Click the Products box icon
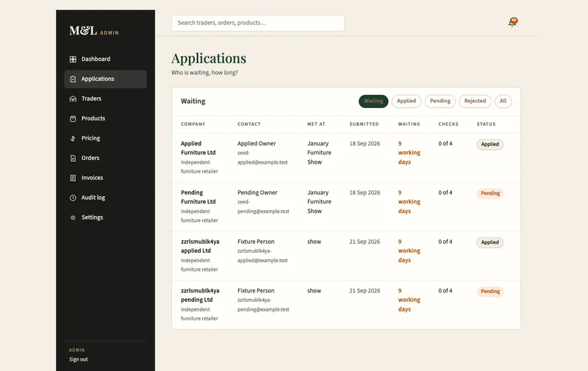This screenshot has height=371, width=588. (73, 119)
